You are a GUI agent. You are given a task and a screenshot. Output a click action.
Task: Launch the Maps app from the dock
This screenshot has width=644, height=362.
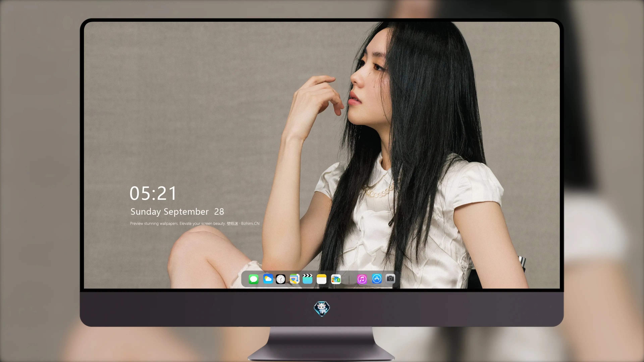[294, 279]
